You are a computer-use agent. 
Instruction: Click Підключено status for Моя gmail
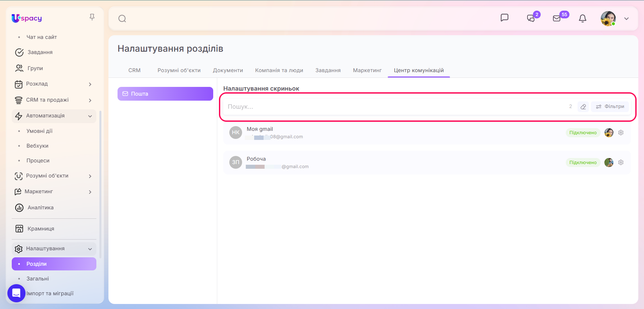(583, 133)
